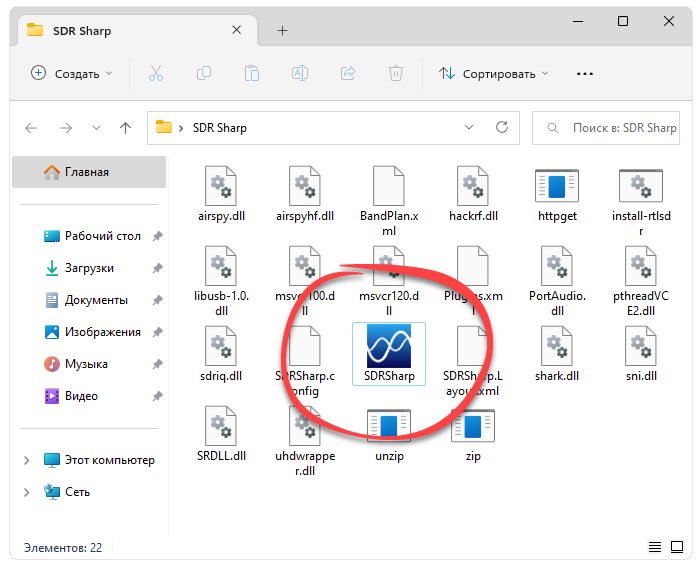
Task: Click the search box for SDR Sharp
Action: (612, 128)
